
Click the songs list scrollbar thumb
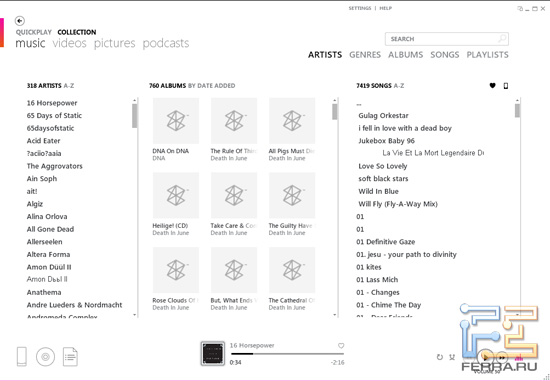coord(517,111)
